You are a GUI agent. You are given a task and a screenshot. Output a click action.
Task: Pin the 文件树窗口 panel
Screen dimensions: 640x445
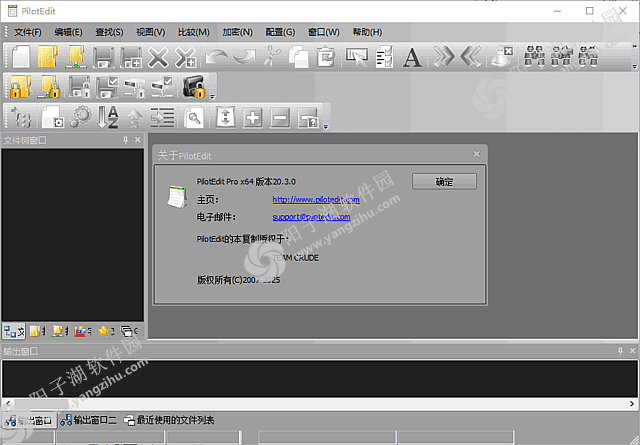(125, 140)
